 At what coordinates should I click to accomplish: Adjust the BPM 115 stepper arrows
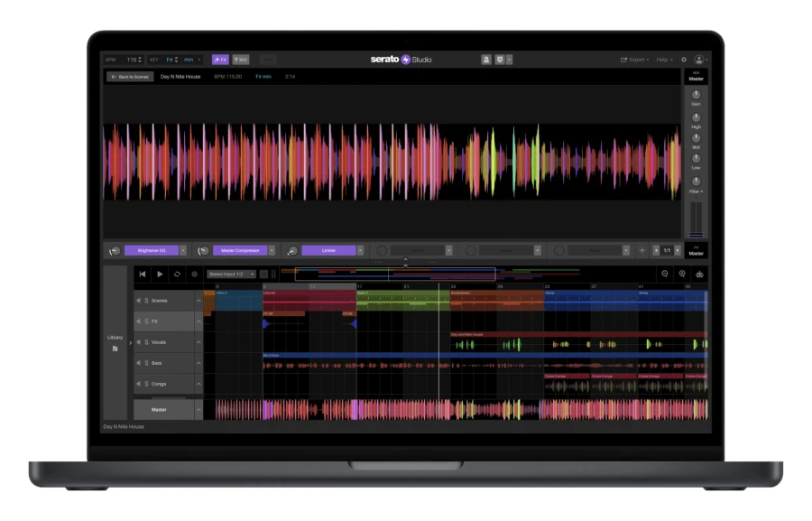140,60
